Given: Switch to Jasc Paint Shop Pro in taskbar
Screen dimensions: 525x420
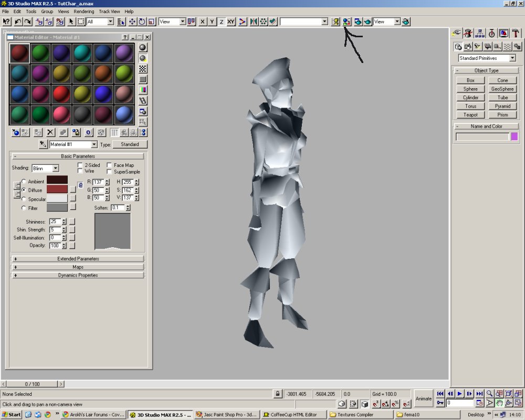Looking at the screenshot, I should click(226, 415).
